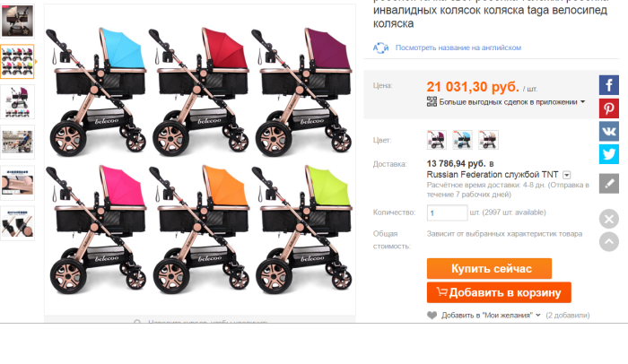628x364 pixels.
Task: Click 'Купить сейчас' button
Action: [x=489, y=269]
